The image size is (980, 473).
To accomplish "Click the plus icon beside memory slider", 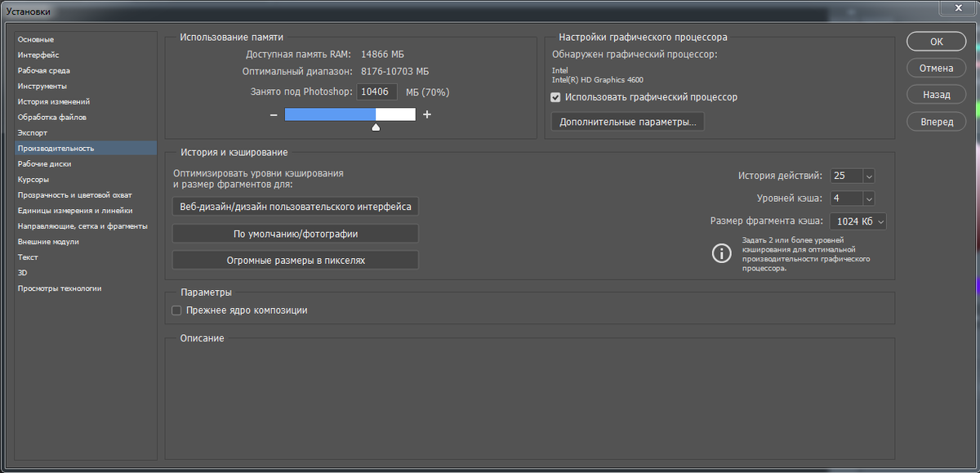I will coord(427,114).
